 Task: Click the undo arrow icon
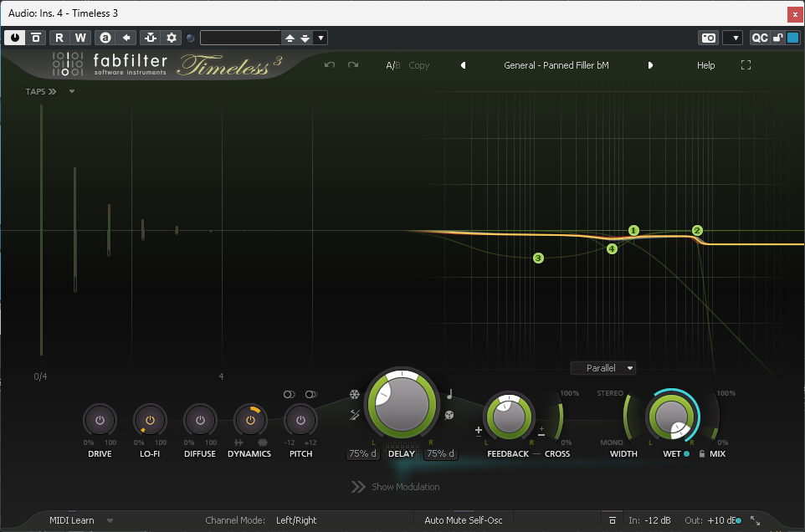(x=330, y=65)
